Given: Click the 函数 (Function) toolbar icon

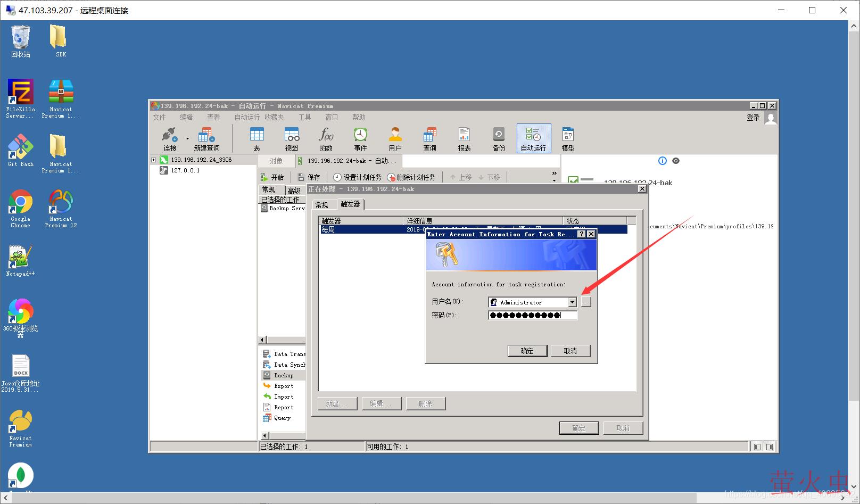Looking at the screenshot, I should (326, 138).
